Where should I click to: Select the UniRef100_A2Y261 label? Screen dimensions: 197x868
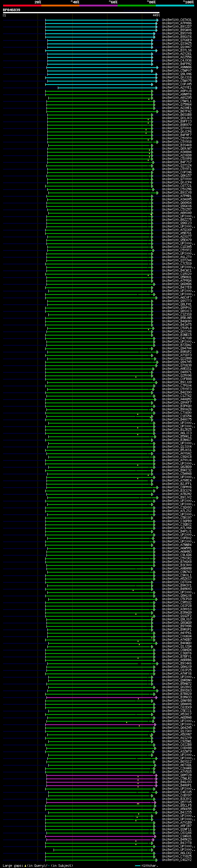(176, 54)
